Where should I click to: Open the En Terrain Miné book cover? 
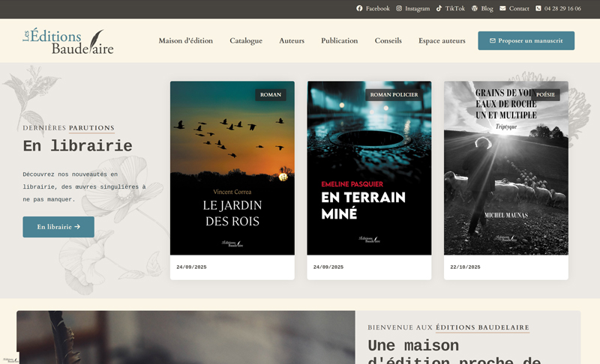click(369, 168)
